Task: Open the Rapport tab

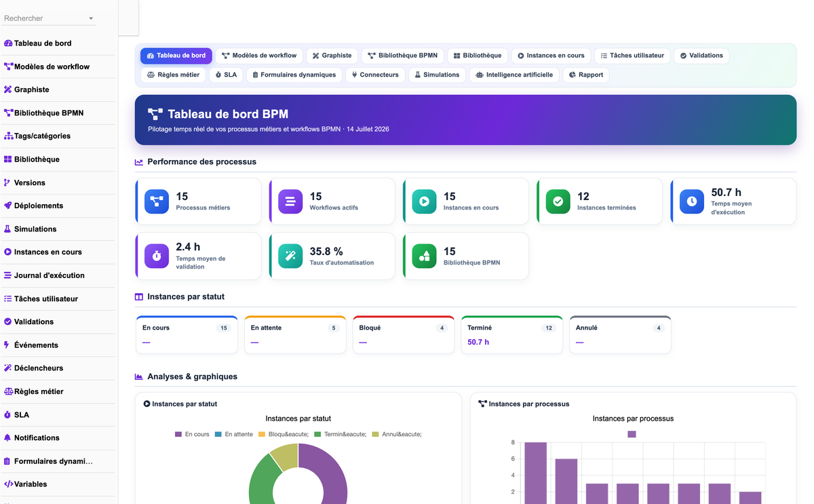Action: point(586,75)
